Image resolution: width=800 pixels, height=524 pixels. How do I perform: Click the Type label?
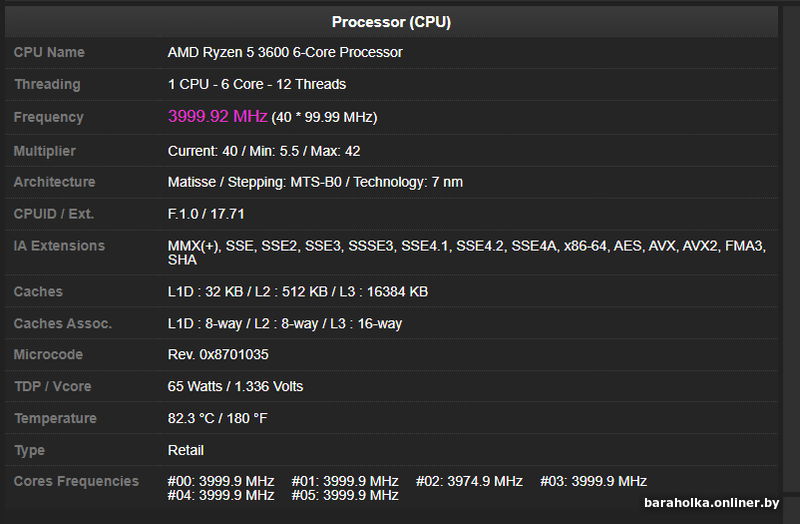[29, 451]
